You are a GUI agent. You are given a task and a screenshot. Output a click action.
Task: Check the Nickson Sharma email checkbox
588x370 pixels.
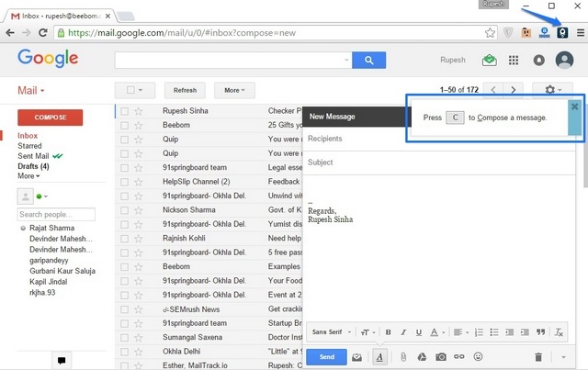[125, 210]
